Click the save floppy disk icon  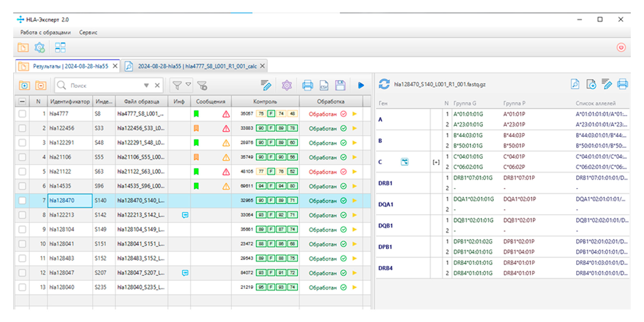pos(340,86)
